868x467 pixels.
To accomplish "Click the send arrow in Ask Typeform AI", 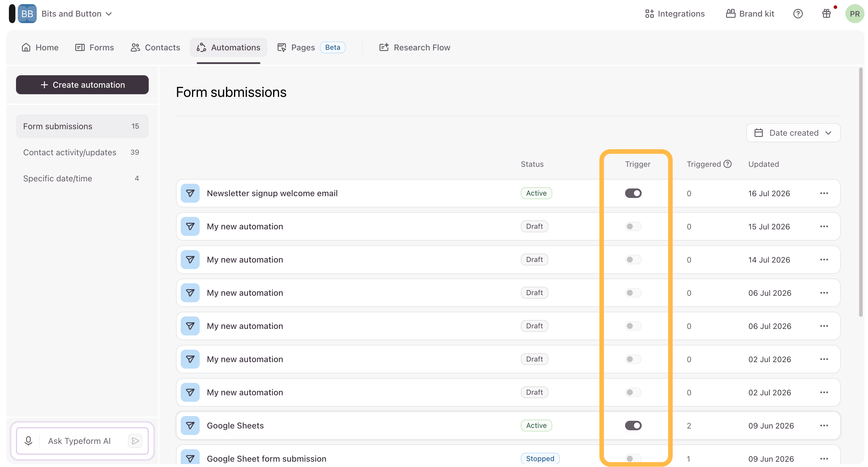I will click(x=135, y=441).
